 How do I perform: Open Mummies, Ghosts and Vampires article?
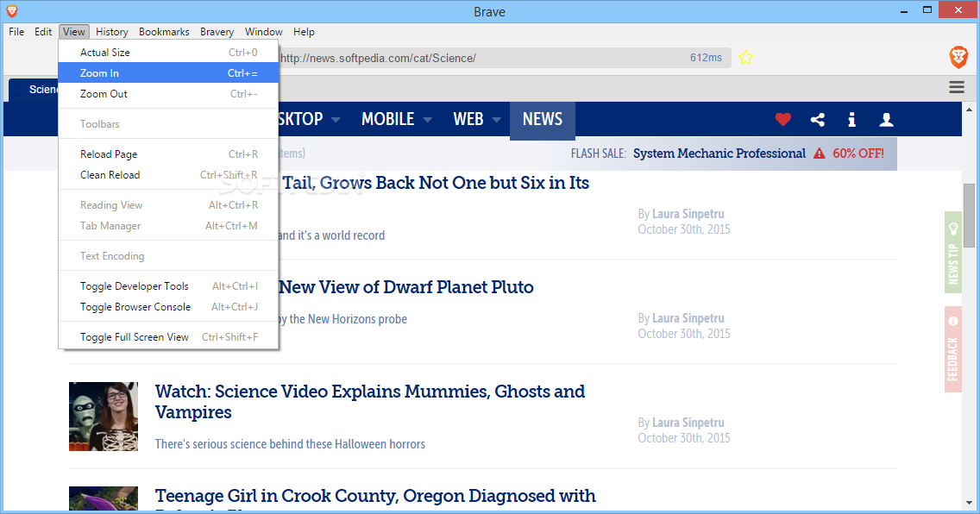pyautogui.click(x=370, y=402)
